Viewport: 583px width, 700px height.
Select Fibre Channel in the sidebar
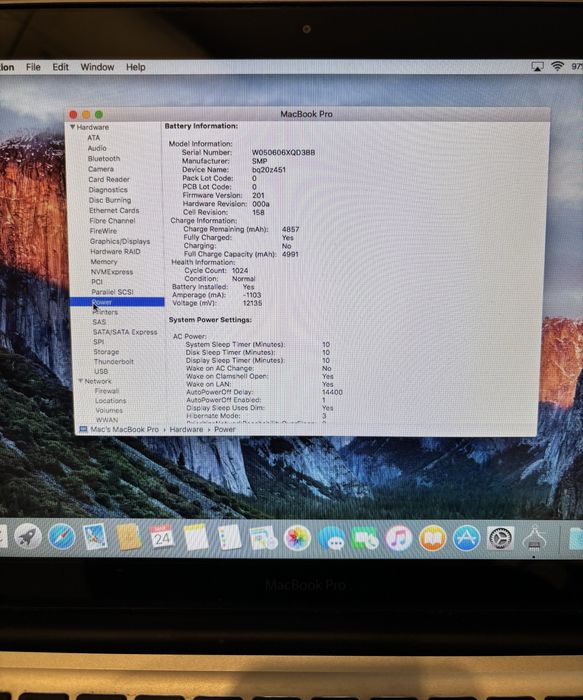(x=112, y=221)
